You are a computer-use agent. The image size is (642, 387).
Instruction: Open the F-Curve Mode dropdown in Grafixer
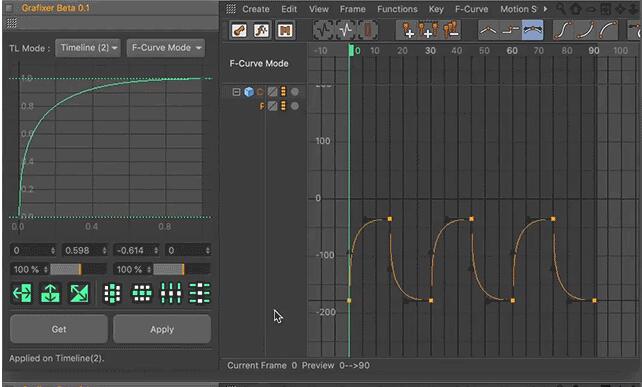click(x=166, y=48)
